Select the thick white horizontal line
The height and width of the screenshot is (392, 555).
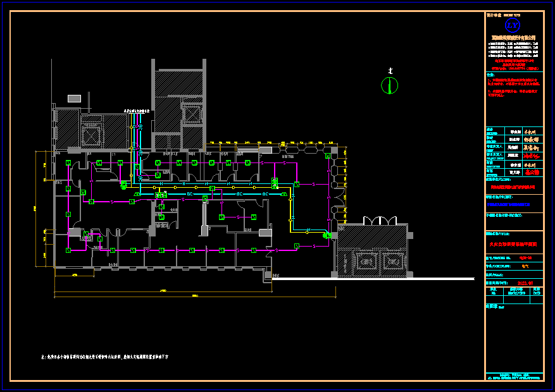(373, 279)
